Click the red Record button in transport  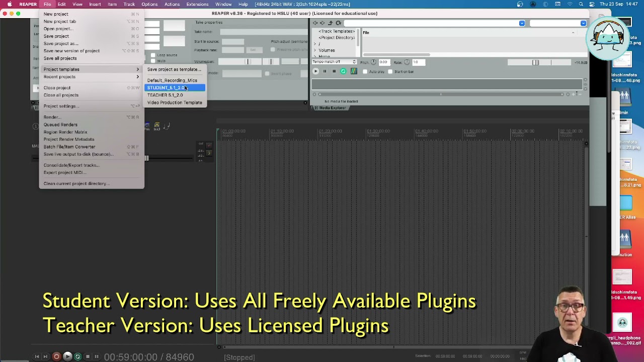pyautogui.click(x=56, y=356)
